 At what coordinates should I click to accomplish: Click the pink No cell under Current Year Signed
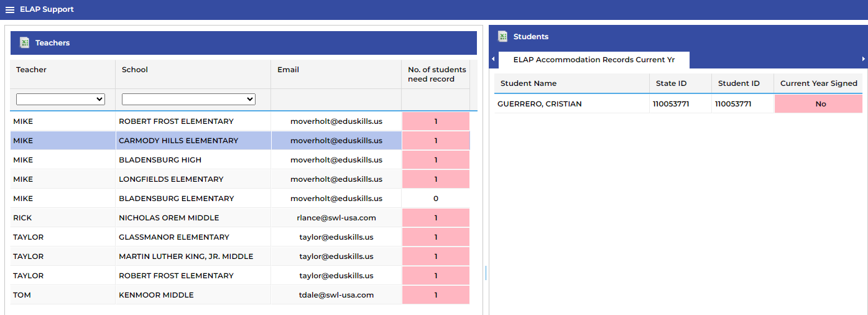[x=818, y=104]
